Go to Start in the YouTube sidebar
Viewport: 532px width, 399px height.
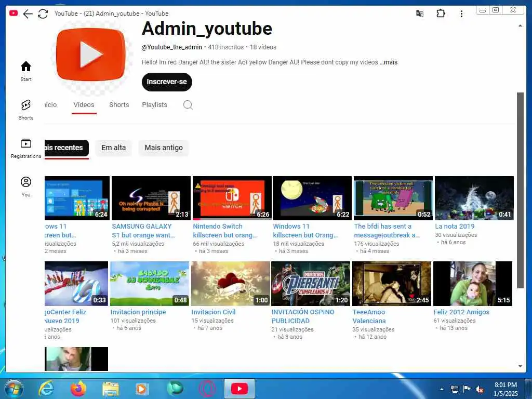pyautogui.click(x=26, y=71)
